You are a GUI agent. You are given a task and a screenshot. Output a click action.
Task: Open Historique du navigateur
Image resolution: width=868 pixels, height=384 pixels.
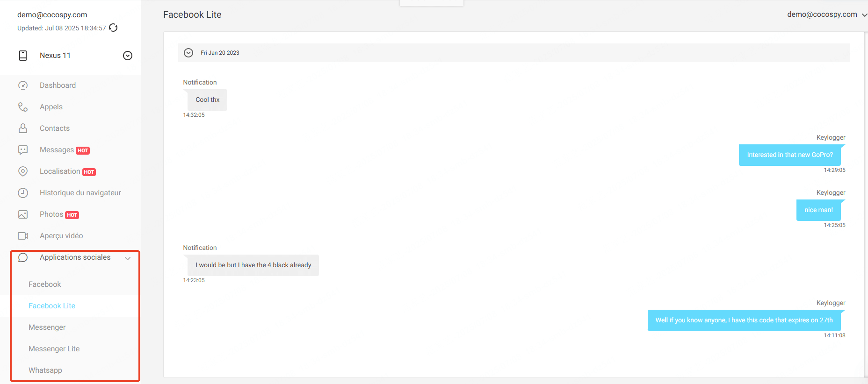[80, 193]
